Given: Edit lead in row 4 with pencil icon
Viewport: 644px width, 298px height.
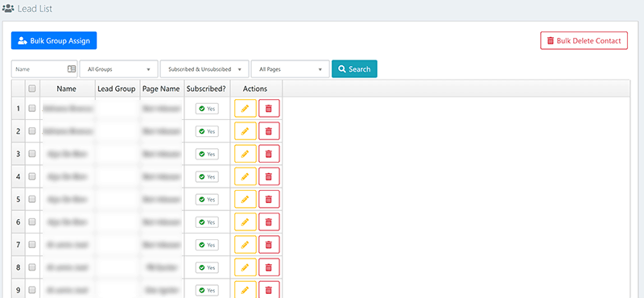Looking at the screenshot, I should coord(246,176).
